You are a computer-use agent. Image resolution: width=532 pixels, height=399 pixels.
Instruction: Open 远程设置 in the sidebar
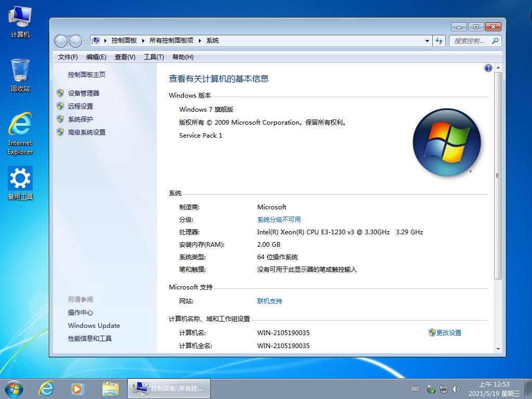(x=81, y=106)
